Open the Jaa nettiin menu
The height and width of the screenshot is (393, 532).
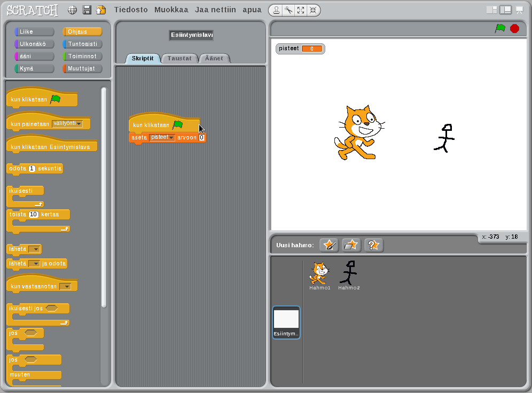pyautogui.click(x=215, y=10)
